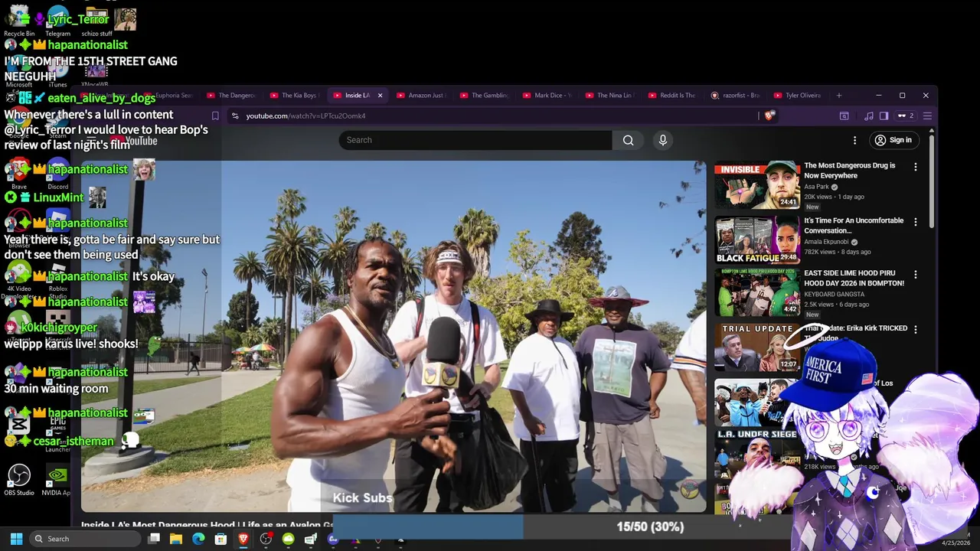
Task: Open site settings icon in address bar
Action: (x=235, y=116)
